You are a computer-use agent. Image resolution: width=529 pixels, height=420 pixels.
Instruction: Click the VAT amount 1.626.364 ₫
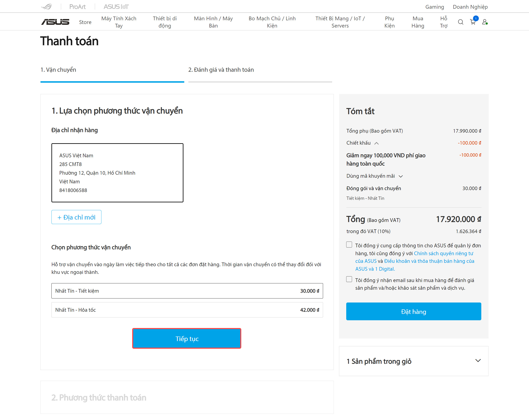point(468,231)
